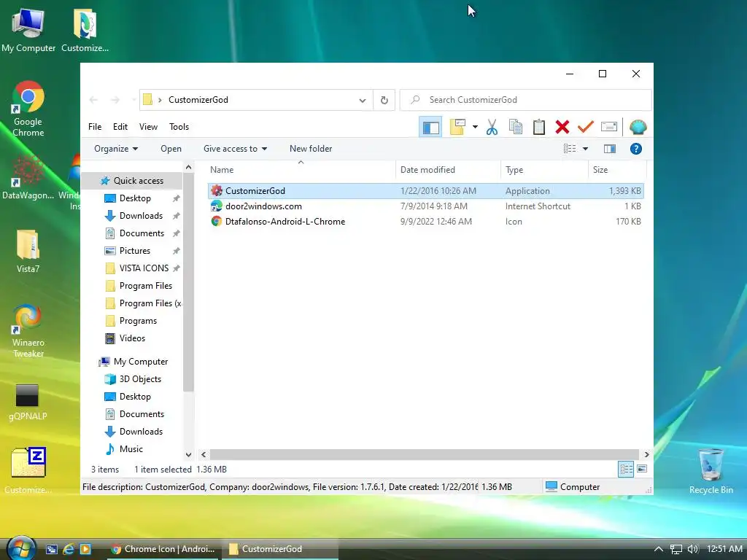This screenshot has height=560, width=747.
Task: Open pinned Documents under Quick access
Action: (x=142, y=233)
